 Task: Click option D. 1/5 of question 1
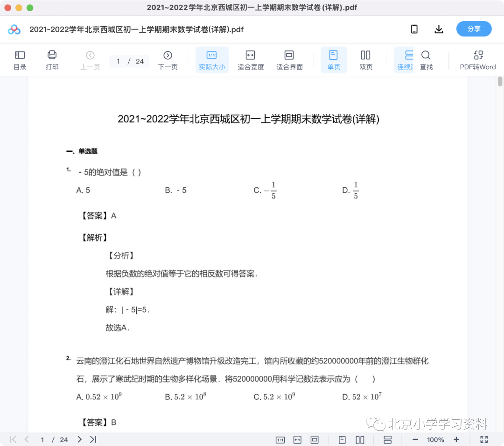pyautogui.click(x=350, y=191)
